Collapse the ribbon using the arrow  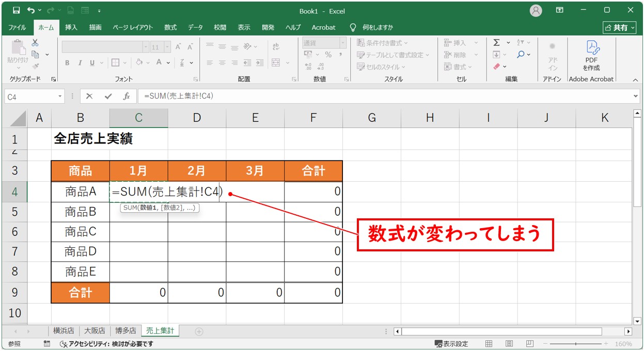click(x=635, y=80)
